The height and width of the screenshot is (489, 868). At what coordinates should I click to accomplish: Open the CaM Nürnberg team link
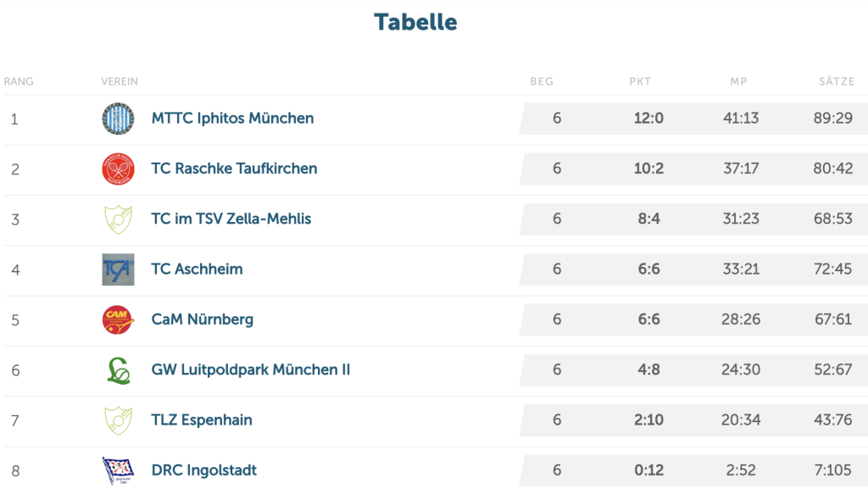click(202, 320)
